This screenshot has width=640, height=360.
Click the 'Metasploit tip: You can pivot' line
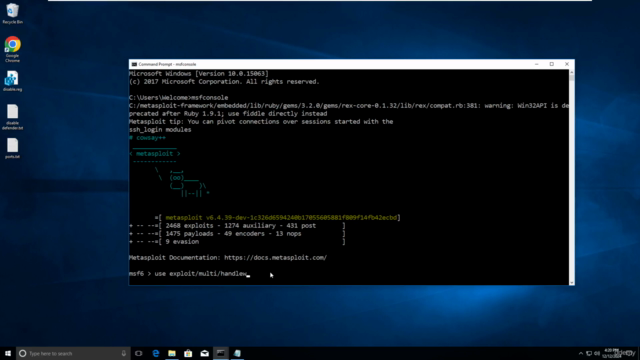point(261,122)
